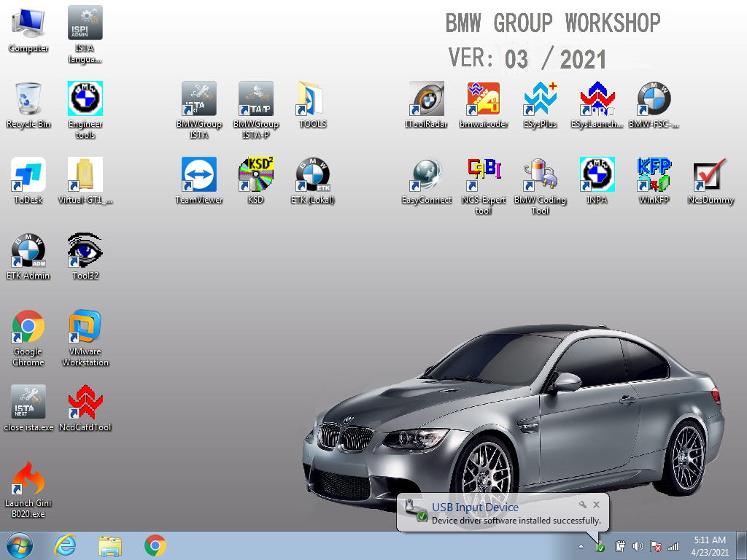The image size is (747, 560).
Task: Click the NcsDummy checkmark icon
Action: (x=711, y=175)
